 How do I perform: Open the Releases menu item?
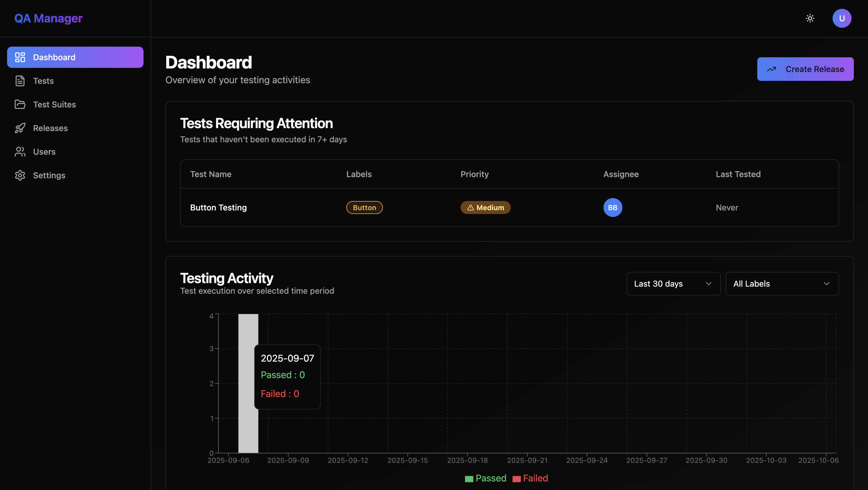coord(50,128)
